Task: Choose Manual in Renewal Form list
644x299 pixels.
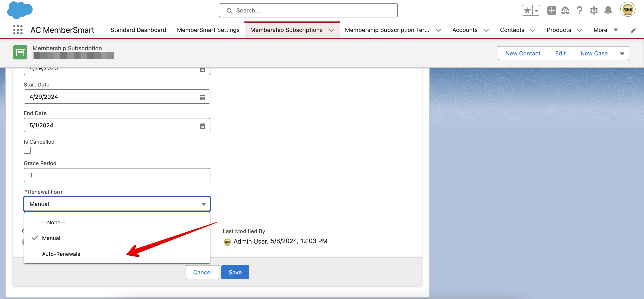Action: click(117, 238)
